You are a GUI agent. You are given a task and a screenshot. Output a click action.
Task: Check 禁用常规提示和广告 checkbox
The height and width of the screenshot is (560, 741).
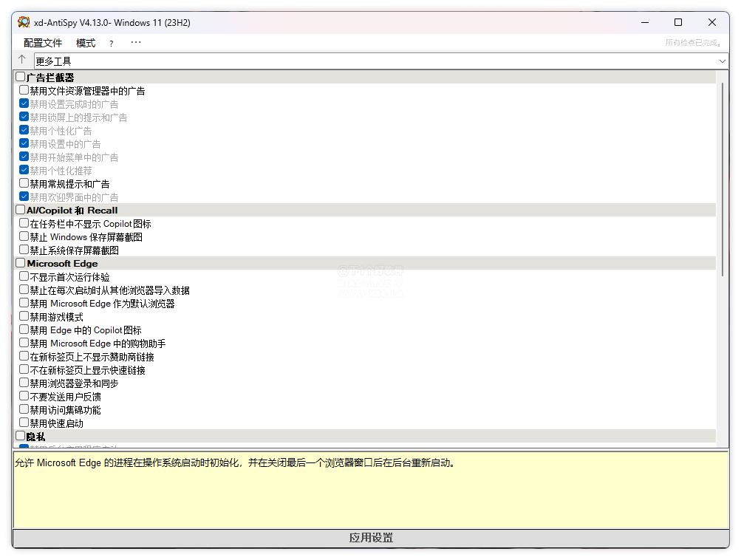tap(24, 183)
